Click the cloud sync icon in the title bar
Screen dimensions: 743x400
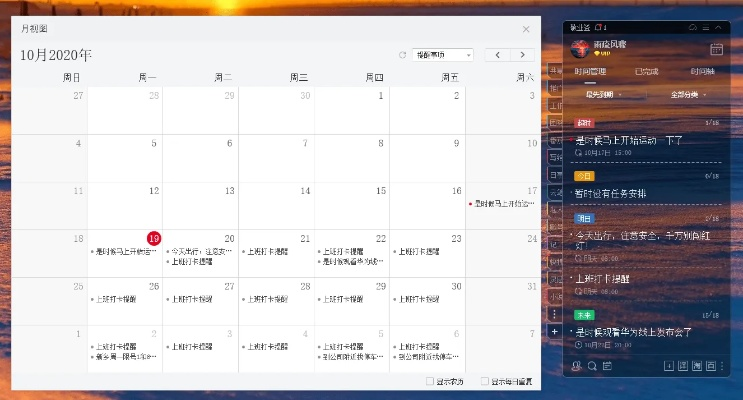tap(691, 27)
